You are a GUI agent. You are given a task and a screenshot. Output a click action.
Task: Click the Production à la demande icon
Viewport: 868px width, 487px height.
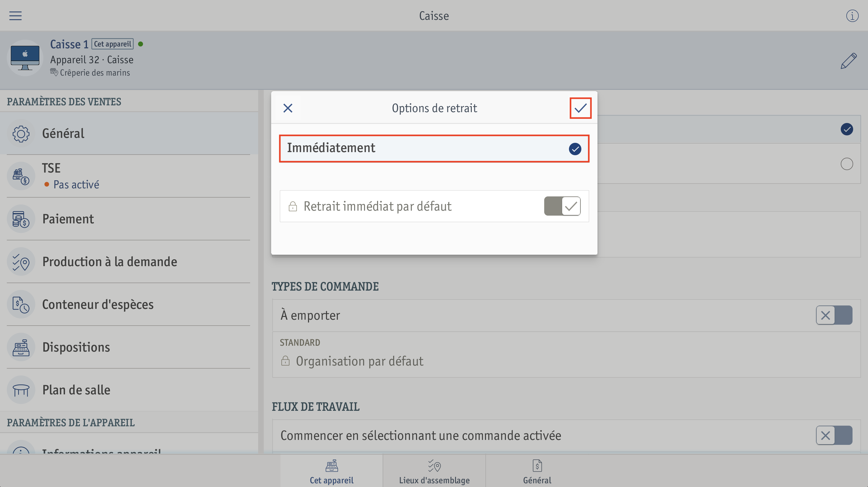point(21,262)
